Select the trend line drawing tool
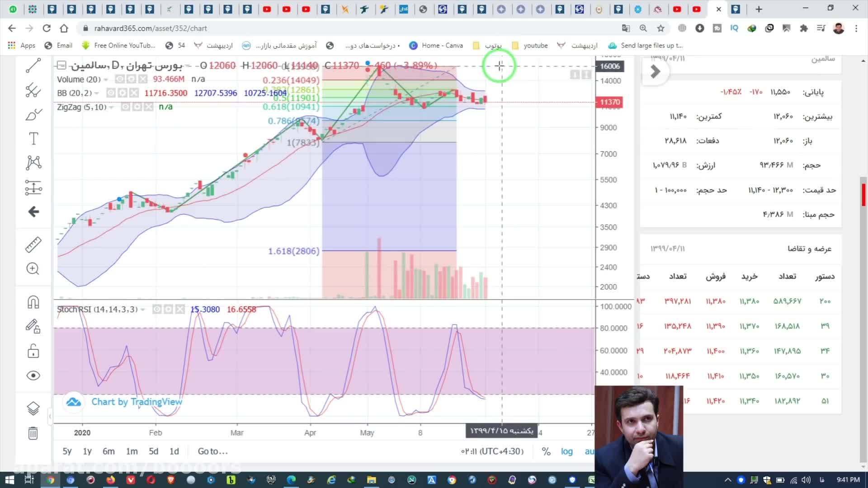The height and width of the screenshot is (488, 868). click(33, 66)
